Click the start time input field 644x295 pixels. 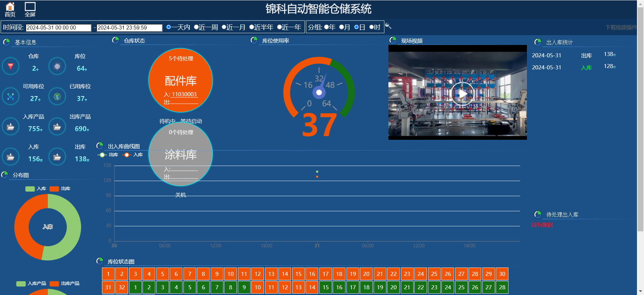58,28
